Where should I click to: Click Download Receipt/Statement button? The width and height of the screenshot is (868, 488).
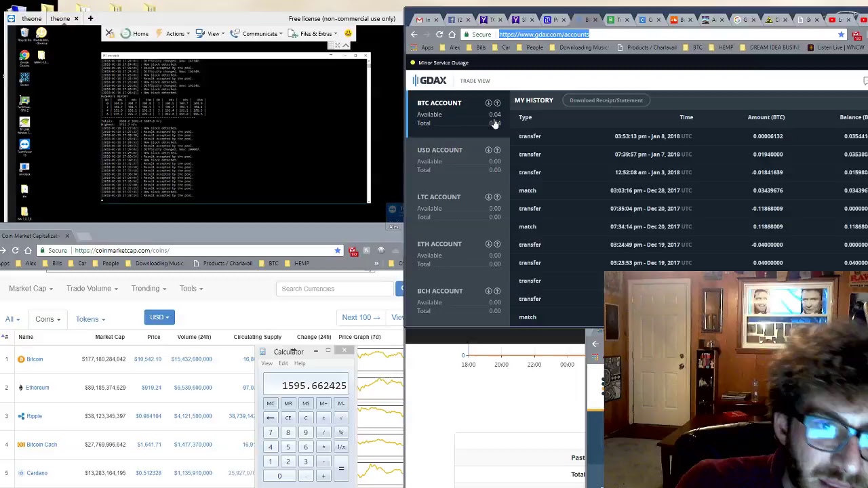coord(606,100)
